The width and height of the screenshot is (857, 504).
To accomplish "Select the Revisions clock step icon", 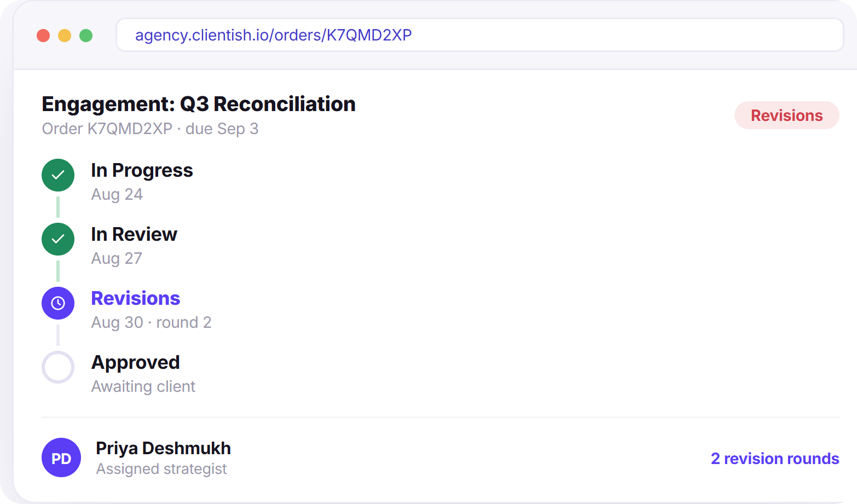I will point(58,303).
